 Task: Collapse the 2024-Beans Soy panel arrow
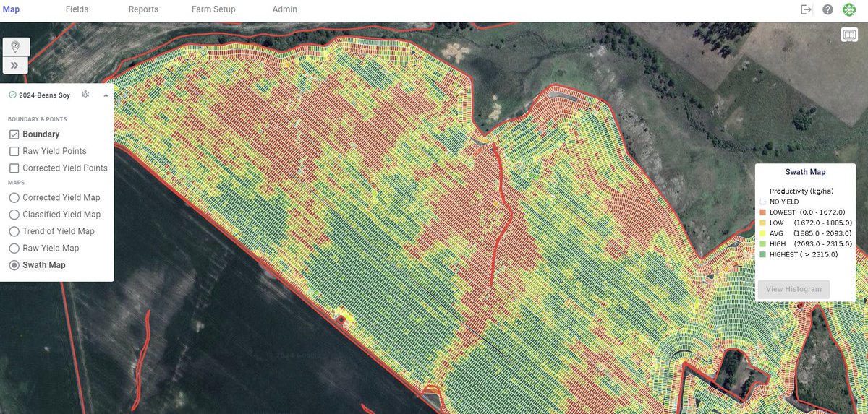coord(106,95)
